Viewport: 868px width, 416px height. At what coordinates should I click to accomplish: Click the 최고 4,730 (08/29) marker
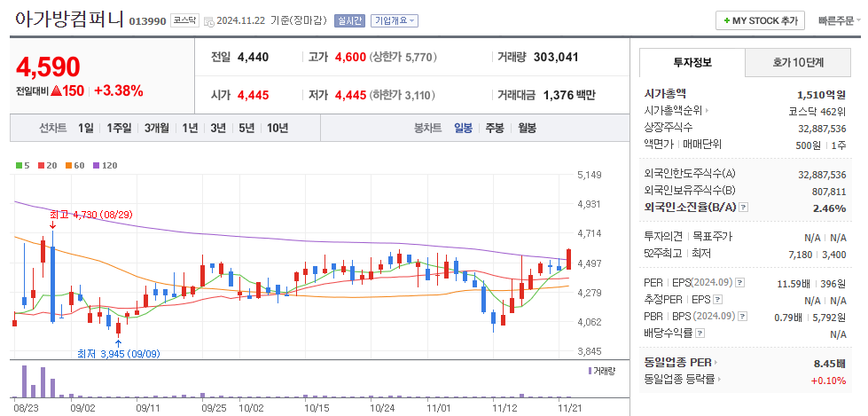click(91, 215)
